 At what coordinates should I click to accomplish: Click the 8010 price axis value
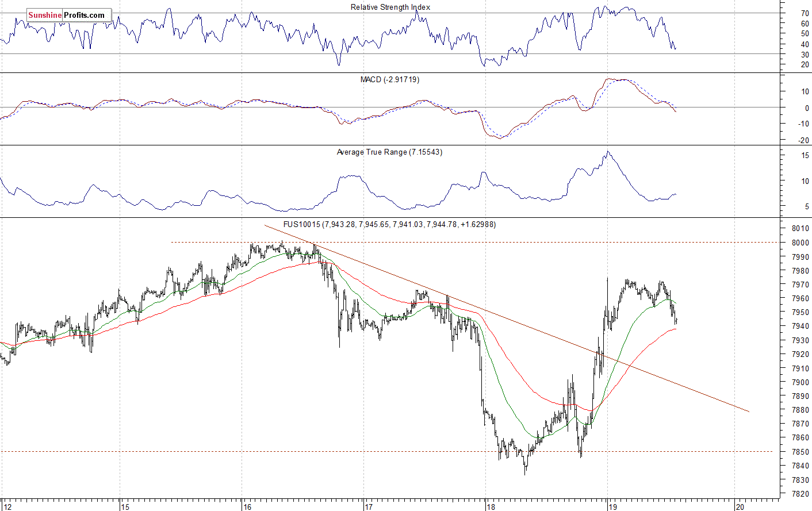coord(800,228)
